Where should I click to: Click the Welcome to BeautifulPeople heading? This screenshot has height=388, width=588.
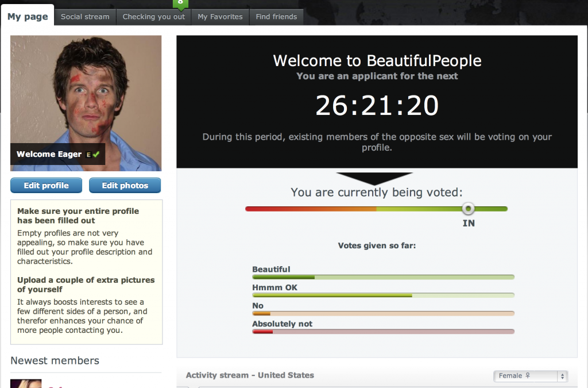click(x=377, y=61)
